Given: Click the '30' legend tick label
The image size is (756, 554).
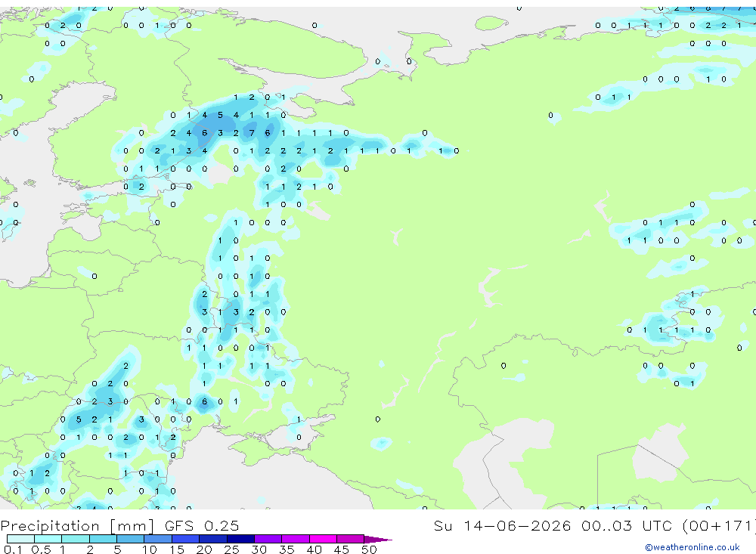Looking at the screenshot, I should pyautogui.click(x=259, y=549).
